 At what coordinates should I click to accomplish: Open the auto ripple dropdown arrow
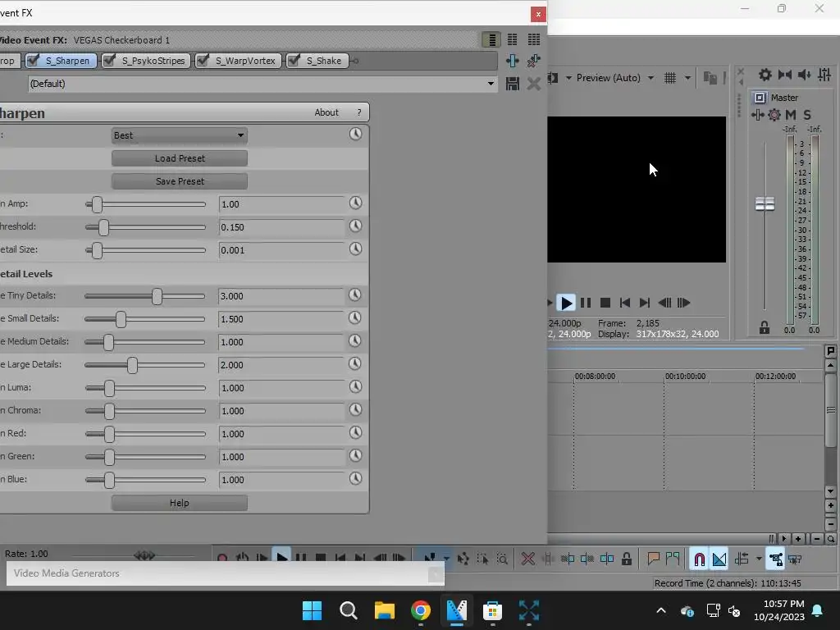[x=759, y=559]
